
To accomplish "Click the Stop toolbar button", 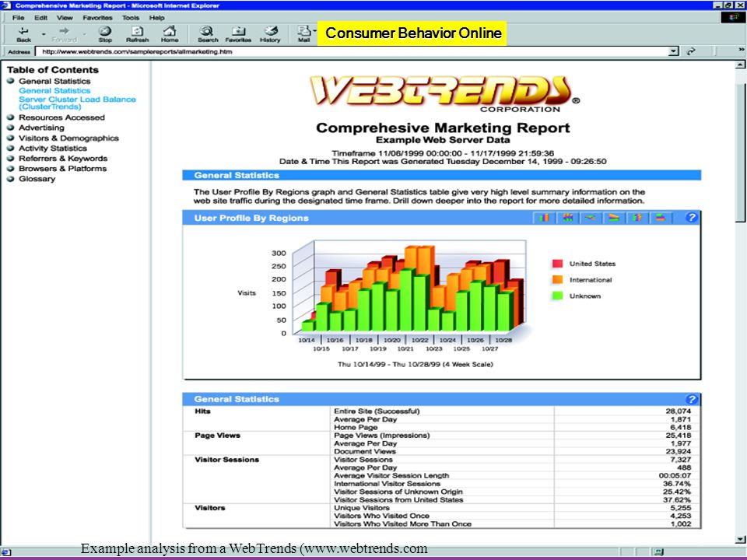I will pyautogui.click(x=105, y=34).
